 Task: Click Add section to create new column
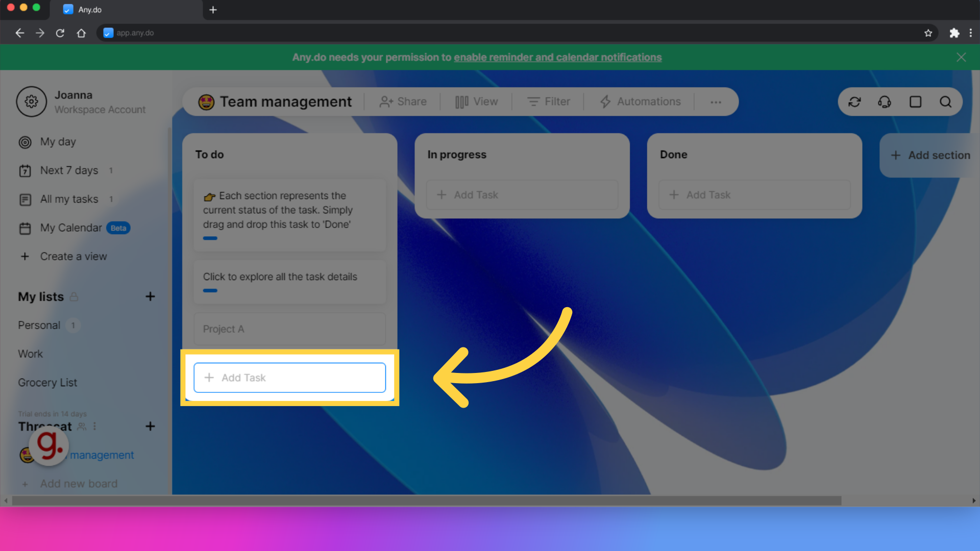click(x=932, y=155)
